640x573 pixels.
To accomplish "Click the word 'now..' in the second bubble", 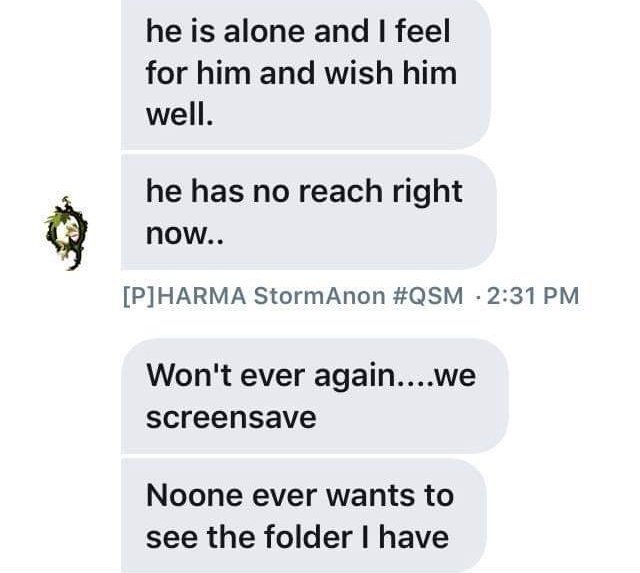I will tap(185, 235).
